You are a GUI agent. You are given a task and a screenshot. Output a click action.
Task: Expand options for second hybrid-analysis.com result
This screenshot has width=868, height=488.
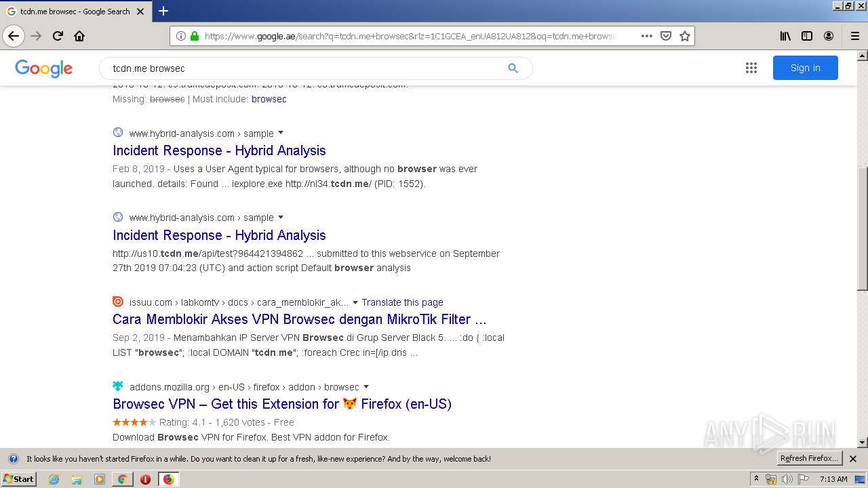click(281, 218)
